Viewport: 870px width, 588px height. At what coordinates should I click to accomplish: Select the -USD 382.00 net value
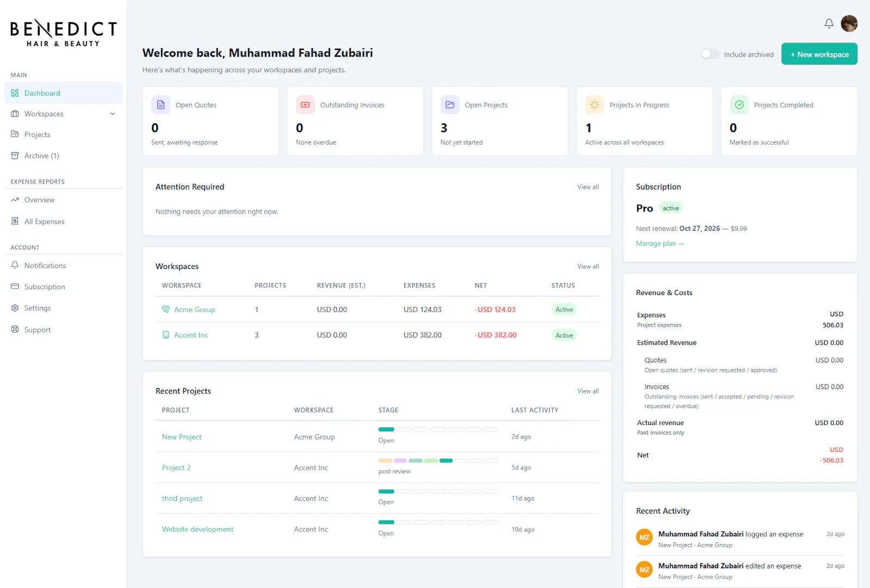click(x=495, y=335)
